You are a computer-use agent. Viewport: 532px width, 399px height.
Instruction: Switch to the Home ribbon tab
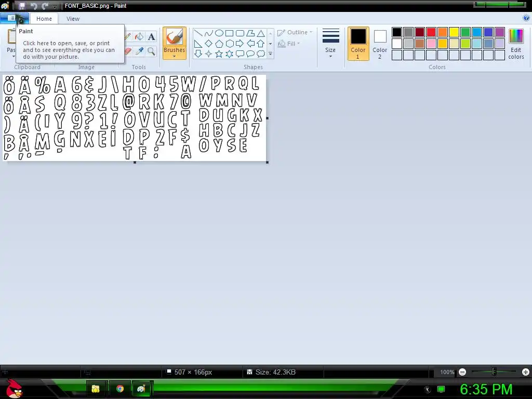(x=44, y=19)
